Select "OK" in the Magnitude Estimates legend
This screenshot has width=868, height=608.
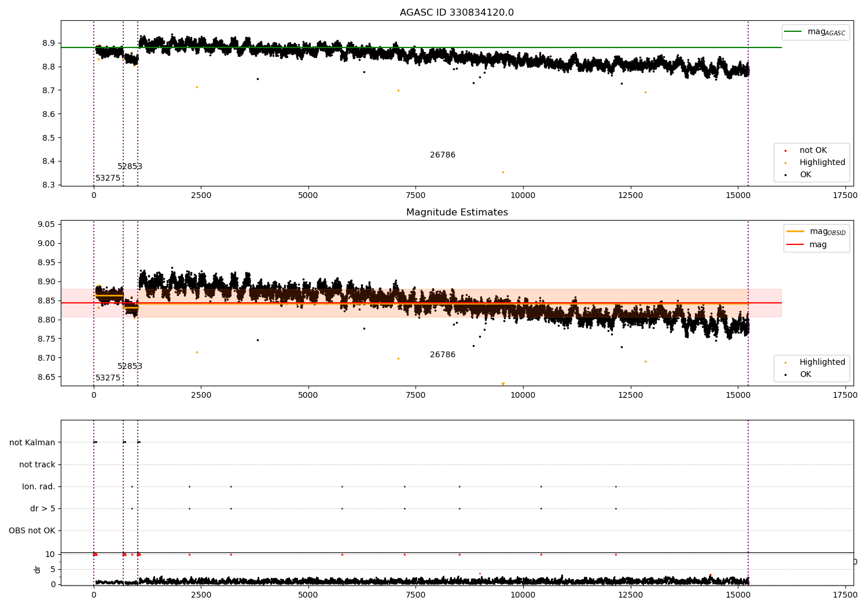799,375
